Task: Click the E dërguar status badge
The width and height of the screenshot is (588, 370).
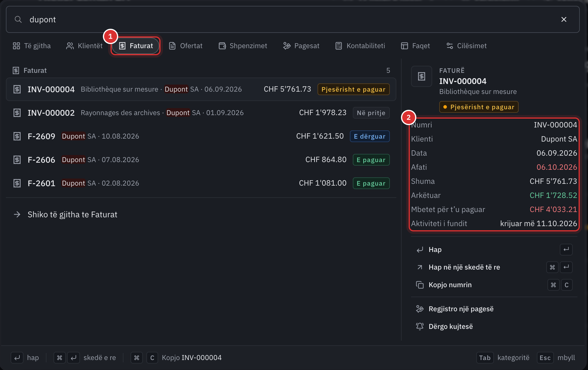Action: (370, 136)
